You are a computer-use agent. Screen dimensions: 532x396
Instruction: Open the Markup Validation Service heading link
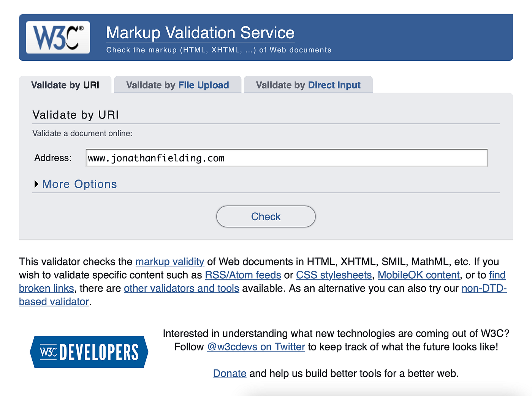[x=200, y=33]
